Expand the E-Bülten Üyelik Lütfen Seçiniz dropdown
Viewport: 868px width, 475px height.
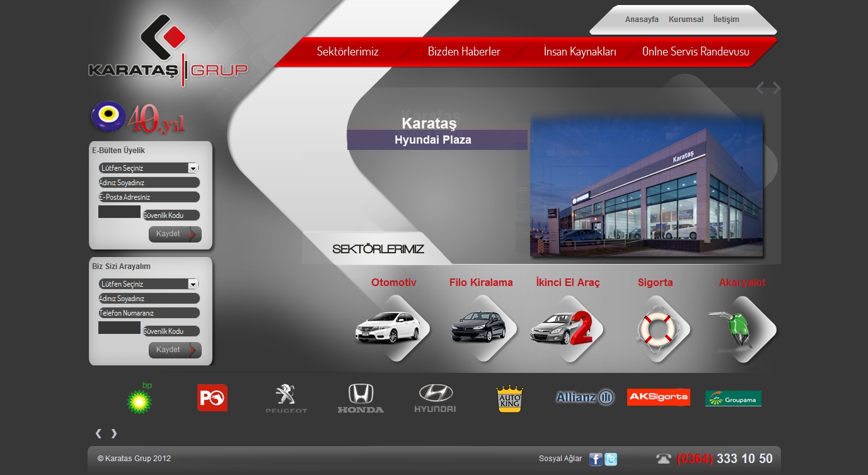pyautogui.click(x=149, y=168)
